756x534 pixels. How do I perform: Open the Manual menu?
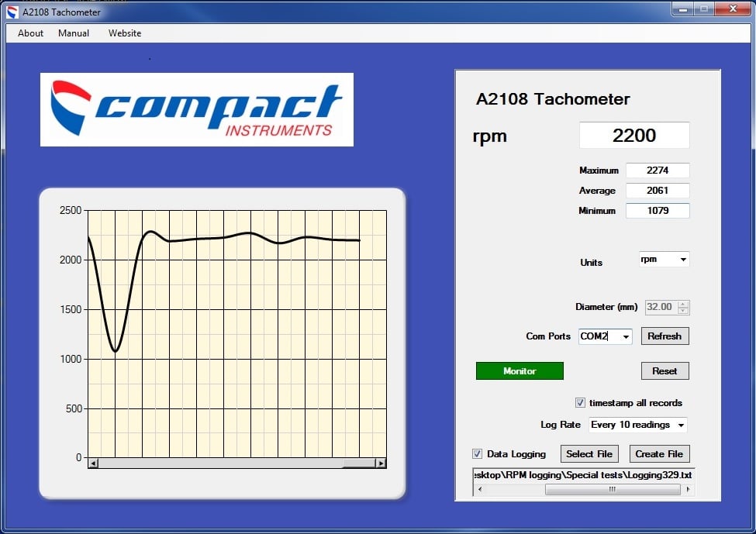74,33
